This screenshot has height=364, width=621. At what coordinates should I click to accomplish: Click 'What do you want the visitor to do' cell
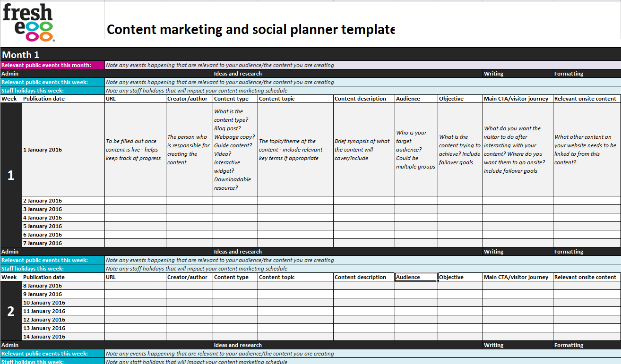518,150
